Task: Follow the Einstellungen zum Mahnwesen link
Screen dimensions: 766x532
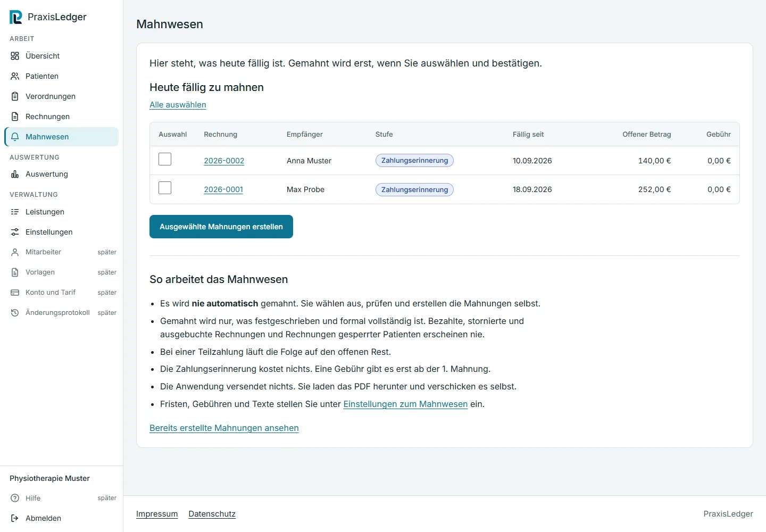Action: (405, 404)
